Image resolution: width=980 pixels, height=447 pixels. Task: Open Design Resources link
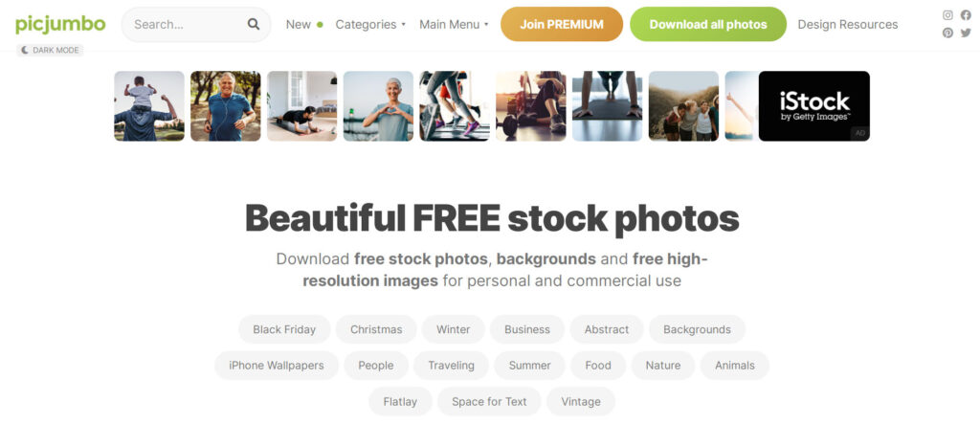[x=848, y=24]
